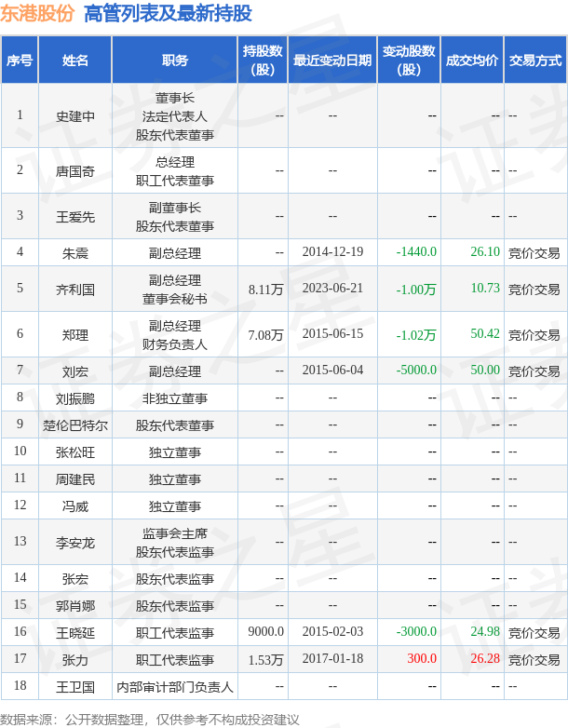The image size is (568, 728).
Task: Click the change value -1.02万
Action: [x=416, y=335]
